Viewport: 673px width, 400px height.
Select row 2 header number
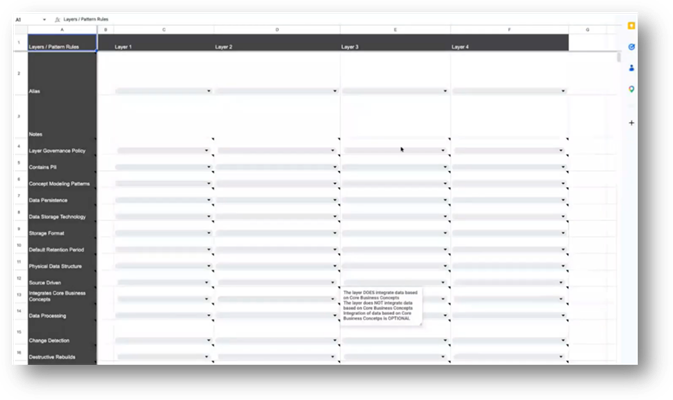[19, 73]
